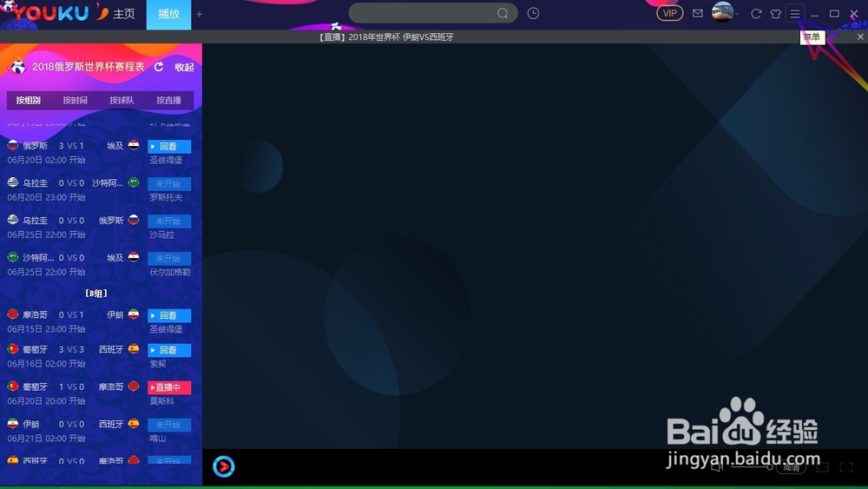Open the skin (shirt) icon
868x489 pixels.
point(775,14)
